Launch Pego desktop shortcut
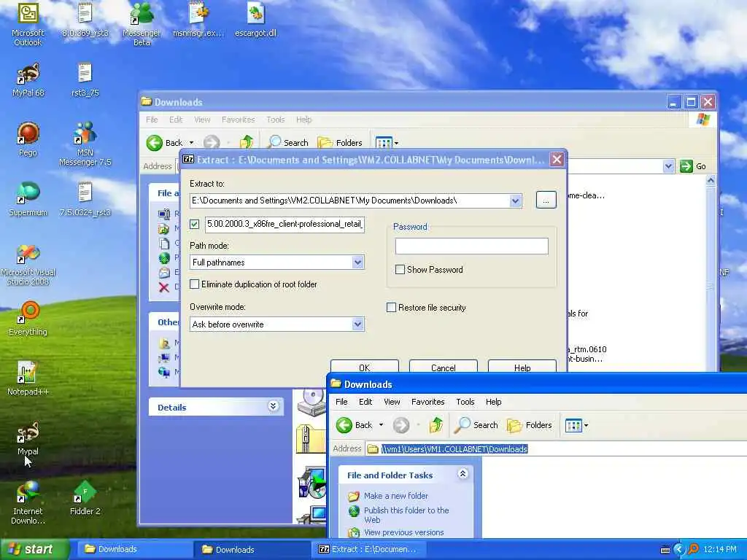 coord(28,139)
